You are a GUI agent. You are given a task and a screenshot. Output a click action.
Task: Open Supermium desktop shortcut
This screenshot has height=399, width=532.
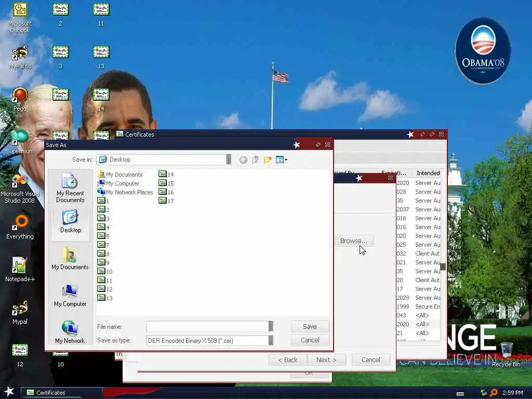[x=20, y=142]
